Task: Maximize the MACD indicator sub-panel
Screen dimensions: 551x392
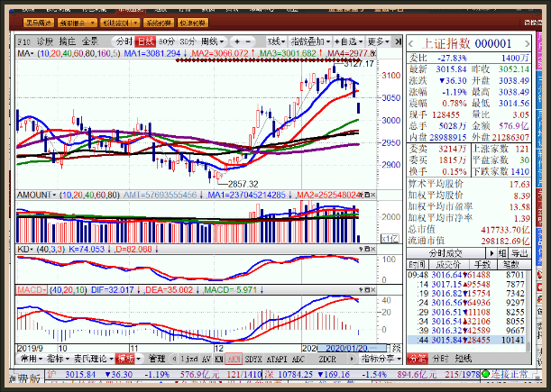Action: 367,290
